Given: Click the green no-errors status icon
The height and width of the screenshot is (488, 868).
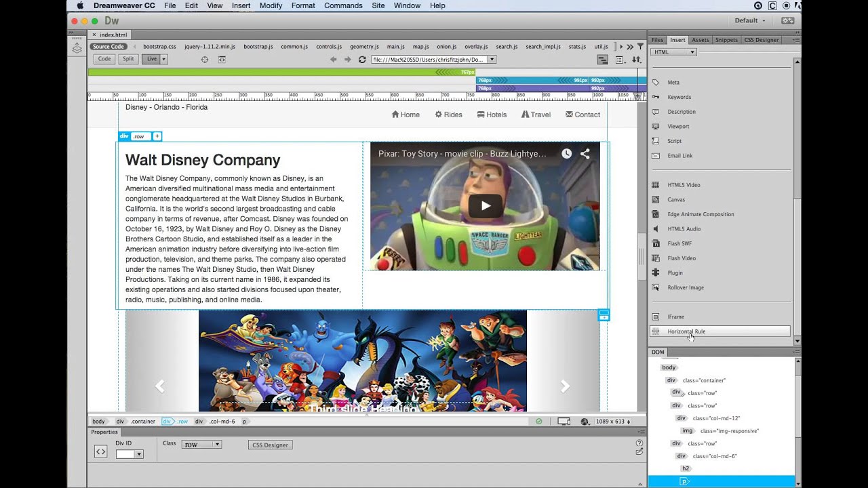Looking at the screenshot, I should click(x=539, y=422).
